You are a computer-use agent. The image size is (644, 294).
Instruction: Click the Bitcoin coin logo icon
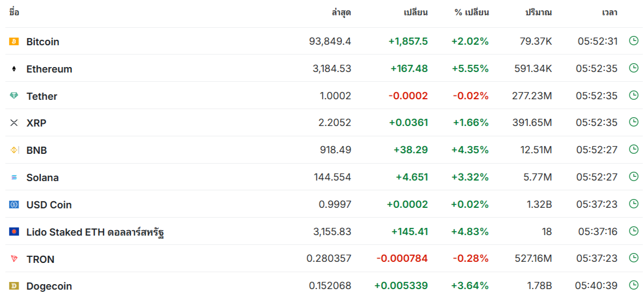(x=14, y=41)
